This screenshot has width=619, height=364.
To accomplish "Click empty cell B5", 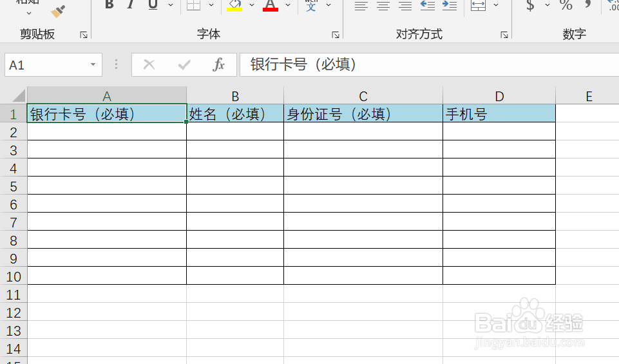I will [235, 186].
